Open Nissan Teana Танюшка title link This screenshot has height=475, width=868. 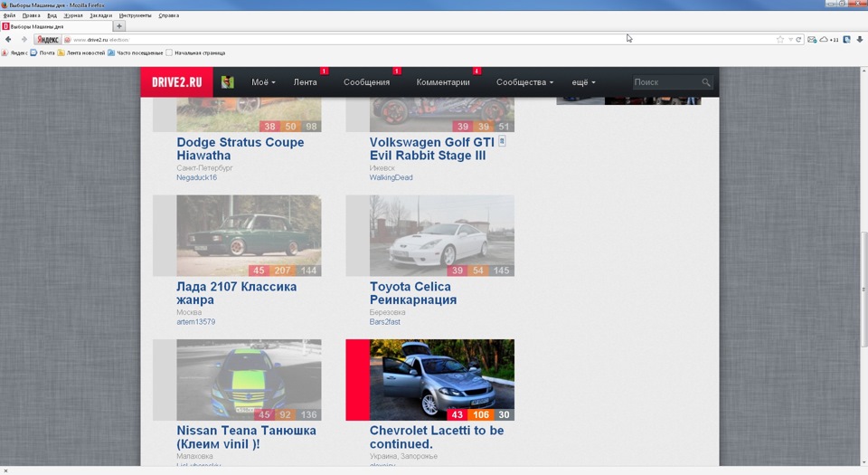pyautogui.click(x=246, y=437)
